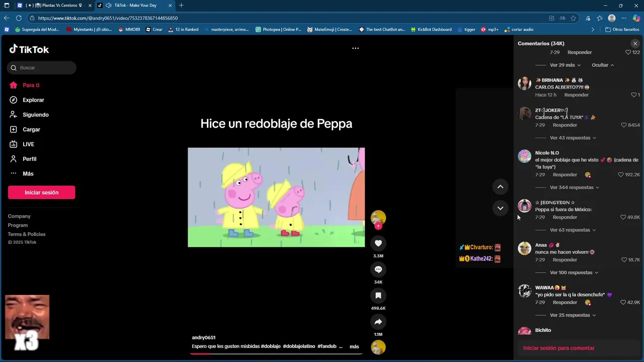Screen dimensions: 644x362
Task: Click Iniciar sesión red button
Action: [x=41, y=193]
